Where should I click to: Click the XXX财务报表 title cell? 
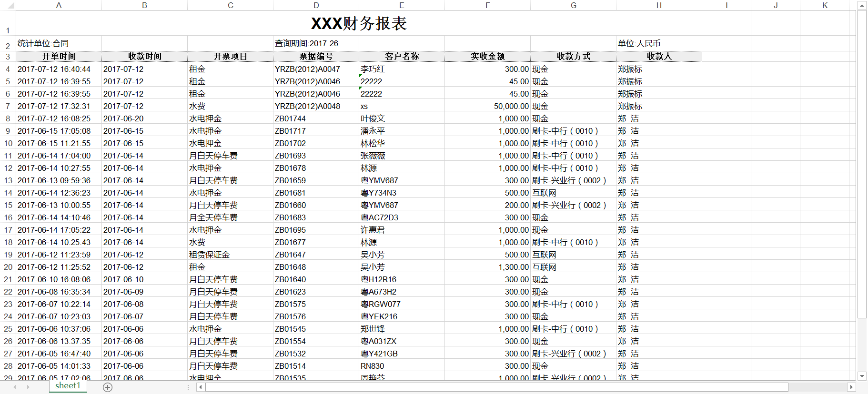tap(359, 23)
